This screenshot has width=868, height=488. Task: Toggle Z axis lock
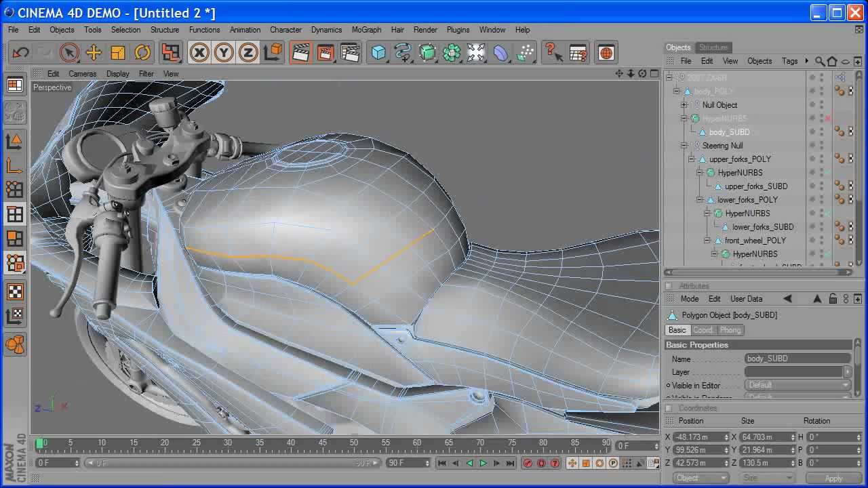248,52
